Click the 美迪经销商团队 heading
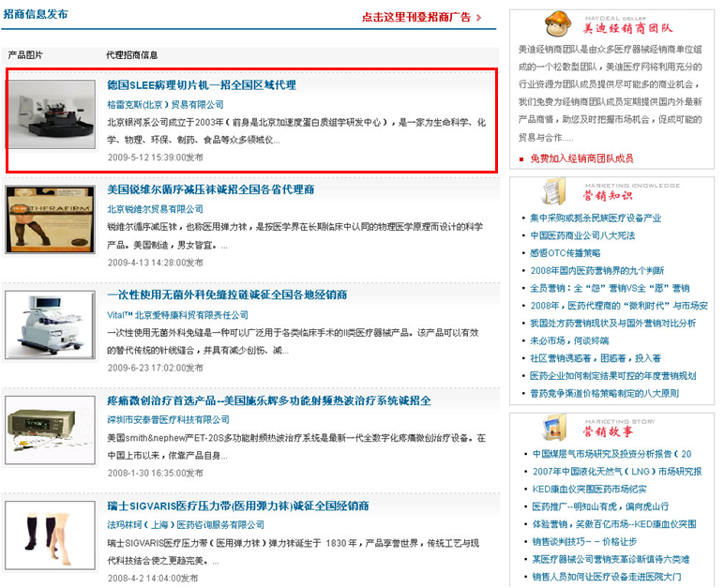 coord(628,28)
